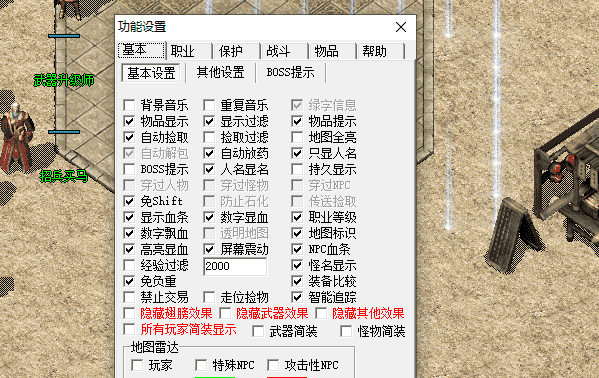Enable the 背景音乐 checkbox
The height and width of the screenshot is (378, 599).
(129, 105)
